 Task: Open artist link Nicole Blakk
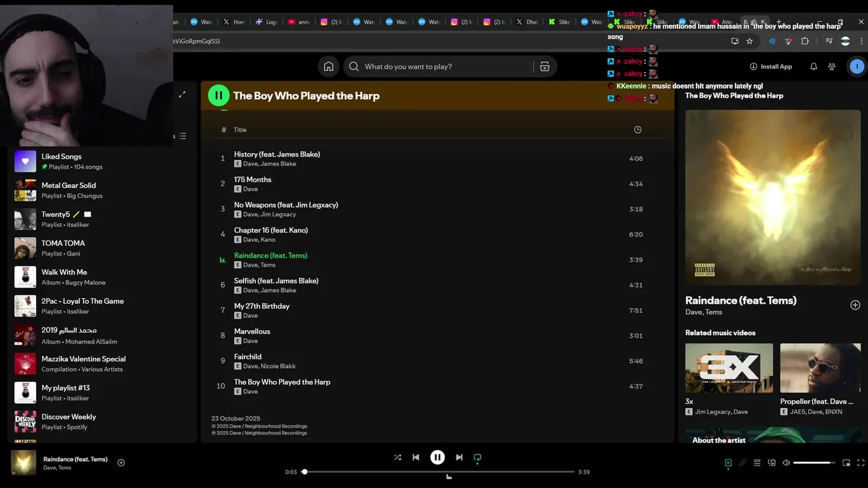[x=278, y=366]
